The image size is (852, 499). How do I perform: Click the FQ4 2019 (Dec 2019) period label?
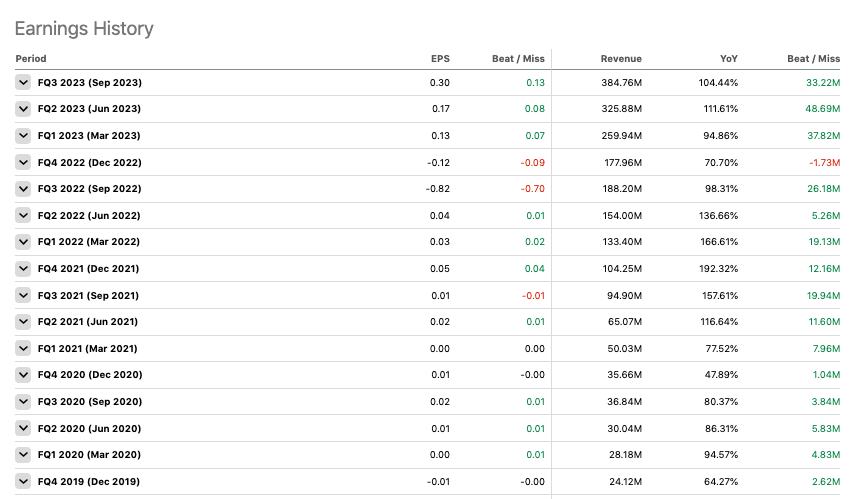pos(88,482)
